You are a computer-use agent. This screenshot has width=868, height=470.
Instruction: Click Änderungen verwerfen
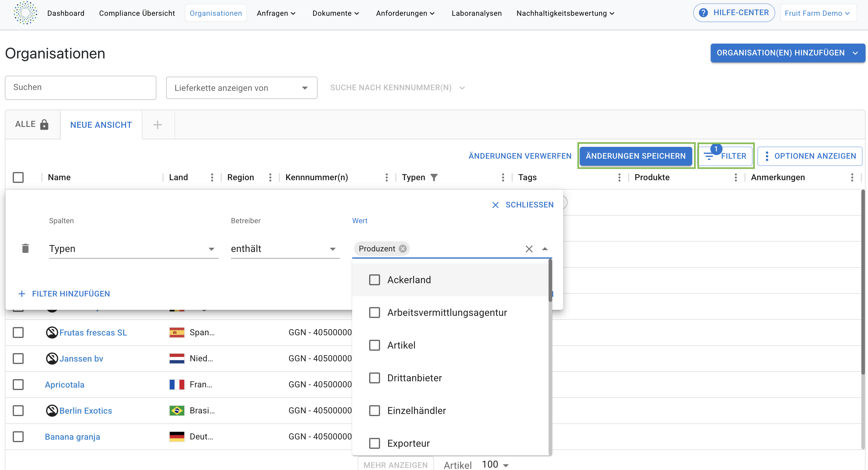coord(520,156)
